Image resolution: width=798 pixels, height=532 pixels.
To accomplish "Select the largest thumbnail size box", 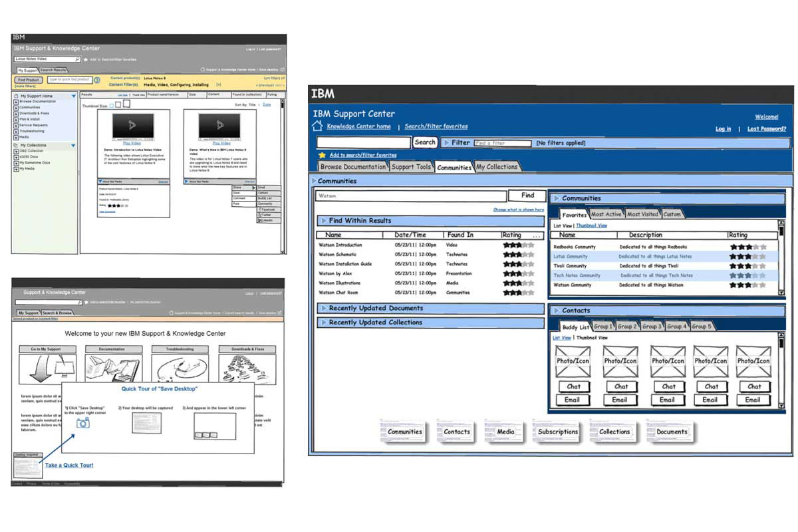I will pos(126,104).
